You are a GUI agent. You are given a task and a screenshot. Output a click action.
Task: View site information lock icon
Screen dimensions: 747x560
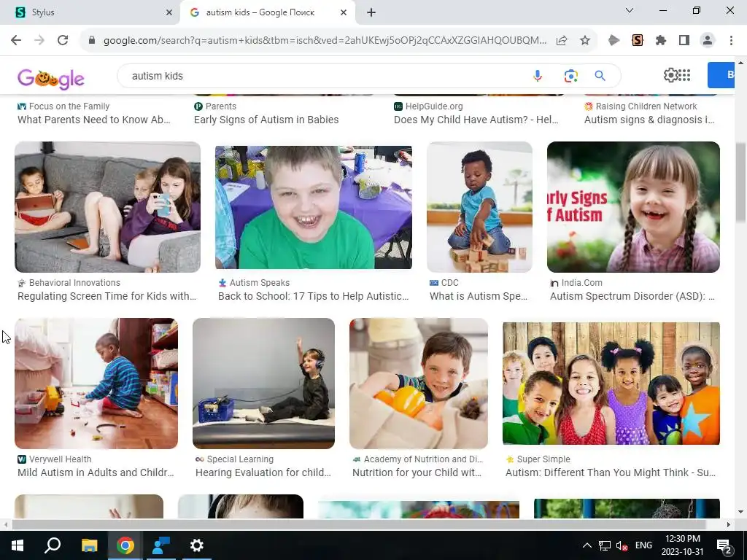[92, 41]
